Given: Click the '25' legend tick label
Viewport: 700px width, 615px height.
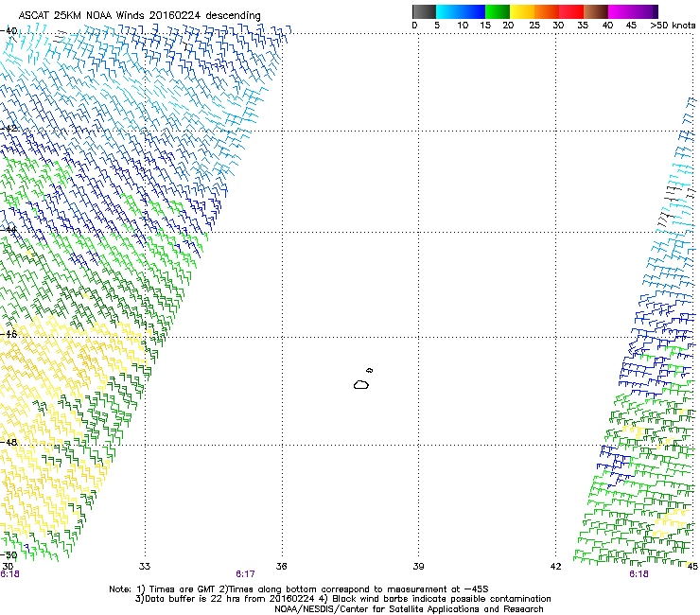Looking at the screenshot, I should [x=534, y=26].
